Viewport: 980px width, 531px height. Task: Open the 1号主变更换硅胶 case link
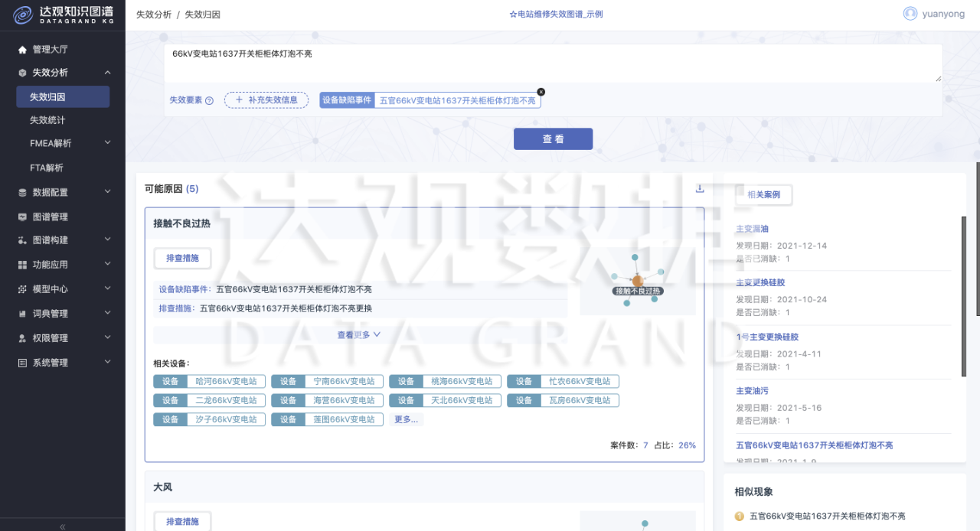coord(767,337)
